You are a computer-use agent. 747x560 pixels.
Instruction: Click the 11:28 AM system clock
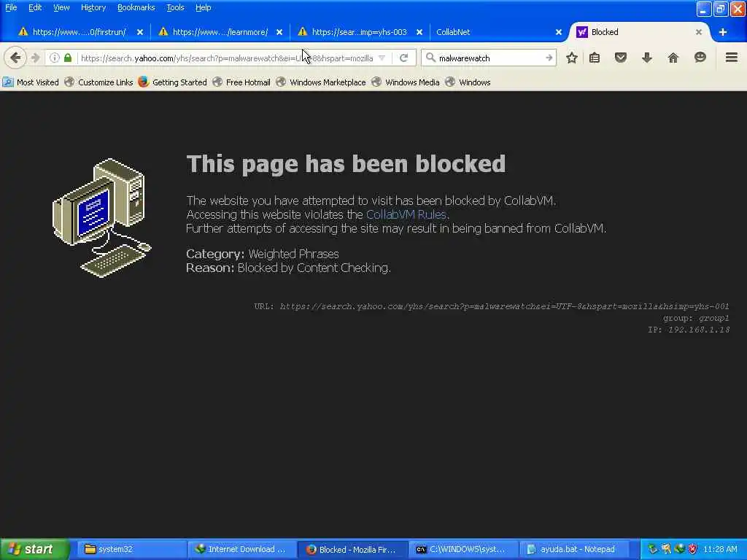click(x=720, y=549)
